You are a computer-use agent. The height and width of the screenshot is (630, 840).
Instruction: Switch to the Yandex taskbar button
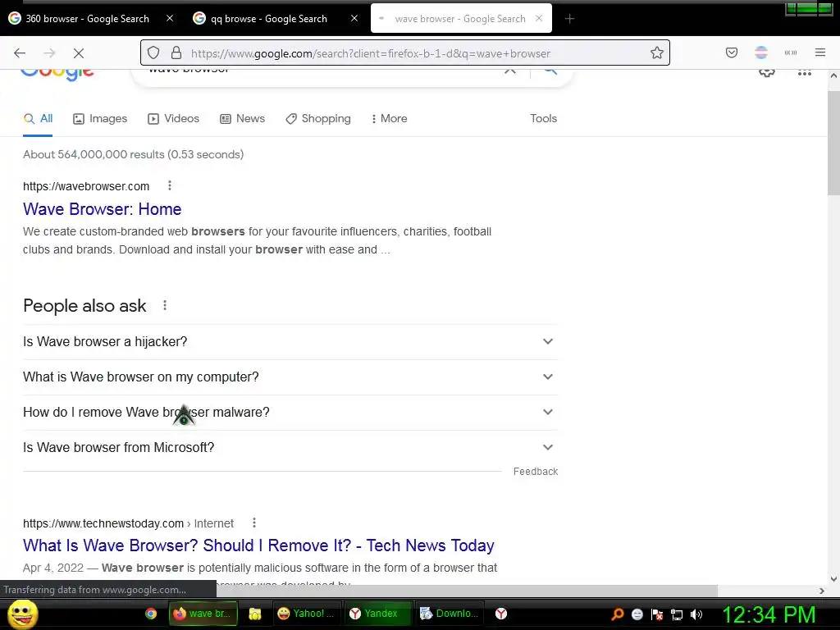377,614
